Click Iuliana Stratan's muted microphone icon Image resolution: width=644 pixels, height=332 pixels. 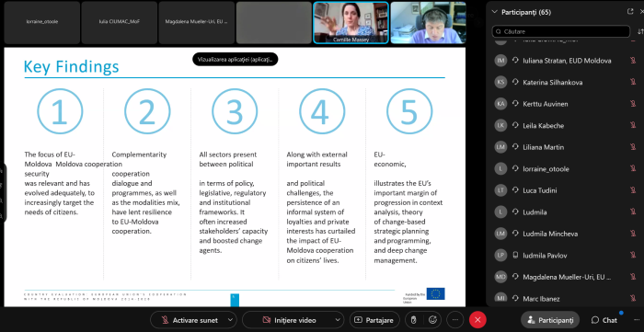click(x=633, y=61)
